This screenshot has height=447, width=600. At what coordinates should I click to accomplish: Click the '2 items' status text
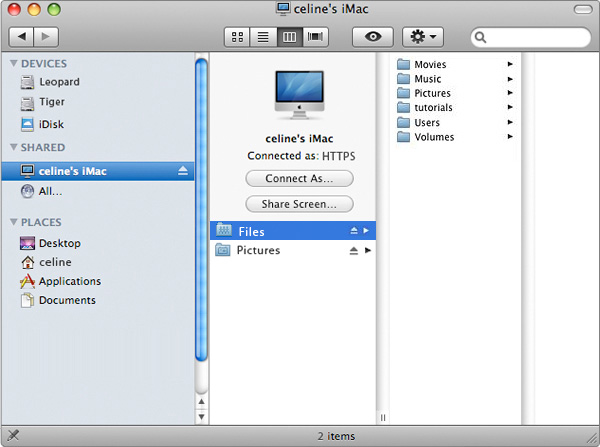[x=336, y=436]
